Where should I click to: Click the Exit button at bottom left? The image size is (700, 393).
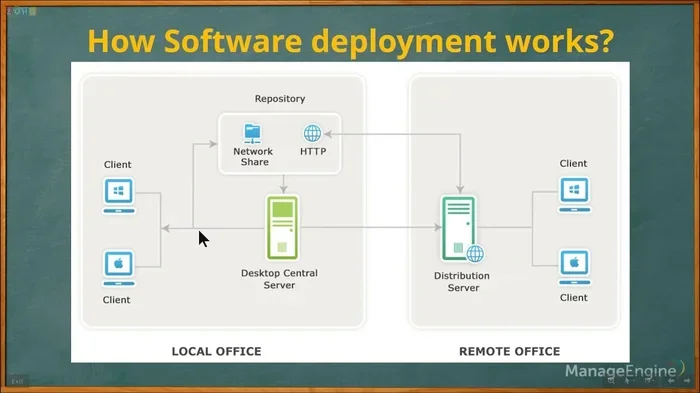pos(17,381)
